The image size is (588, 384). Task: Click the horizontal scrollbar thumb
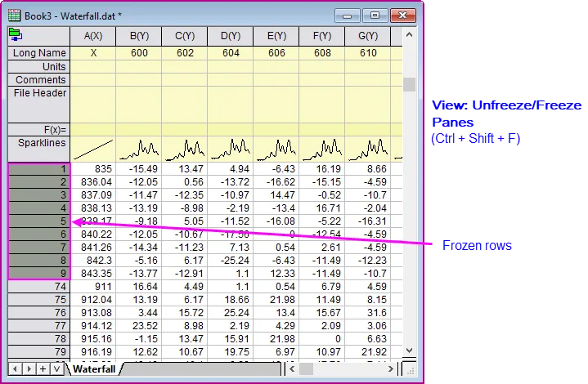click(306, 369)
